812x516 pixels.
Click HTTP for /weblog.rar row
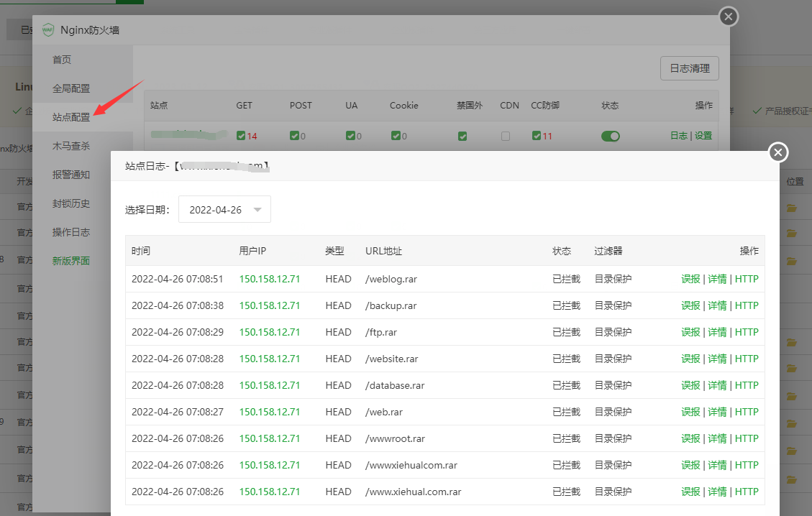(x=747, y=279)
